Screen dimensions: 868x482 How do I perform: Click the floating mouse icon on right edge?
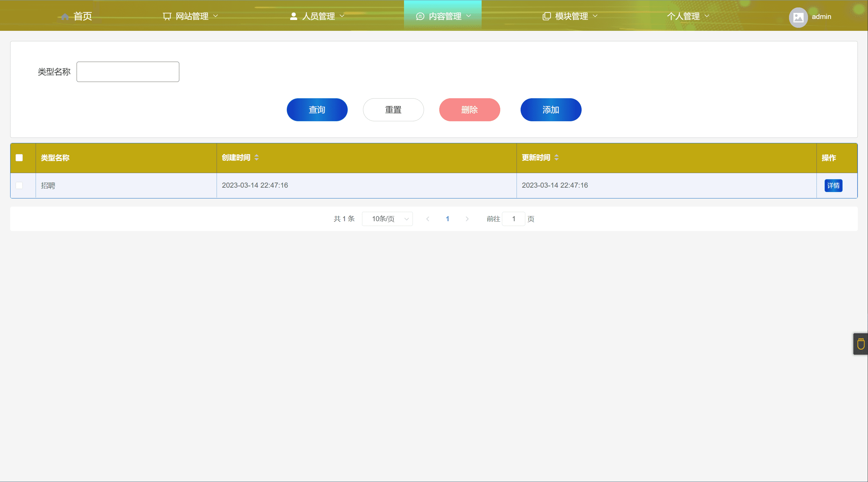(x=861, y=344)
